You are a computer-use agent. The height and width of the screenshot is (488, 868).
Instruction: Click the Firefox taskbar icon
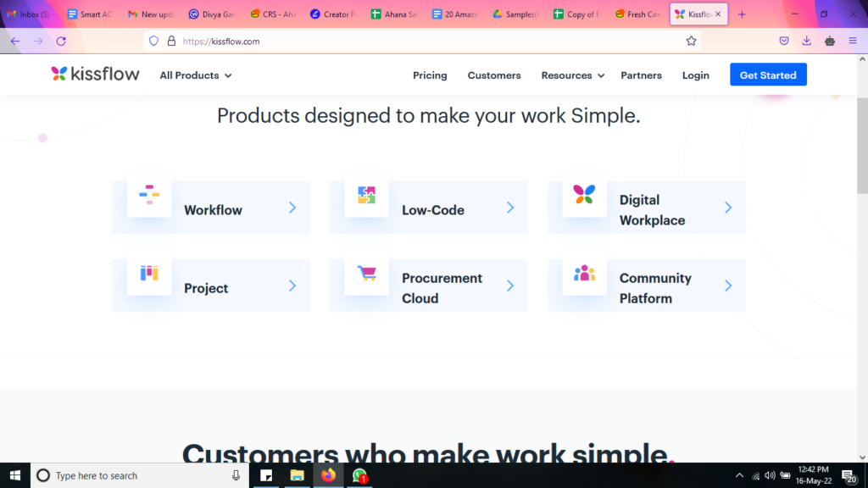click(x=328, y=475)
